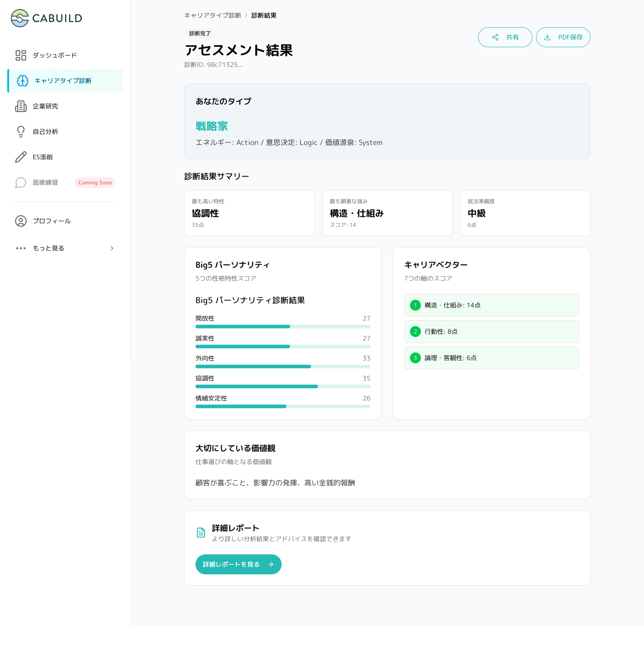Viewport: 644px width, 649px height.
Task: Go to the 企業研究 menu item
Action: (x=65, y=106)
